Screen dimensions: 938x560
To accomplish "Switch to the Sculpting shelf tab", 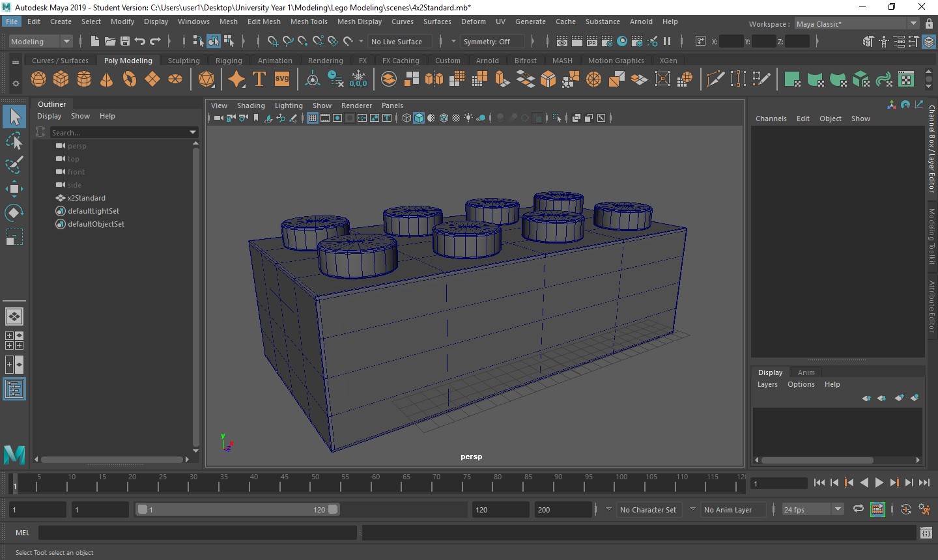I will point(184,61).
